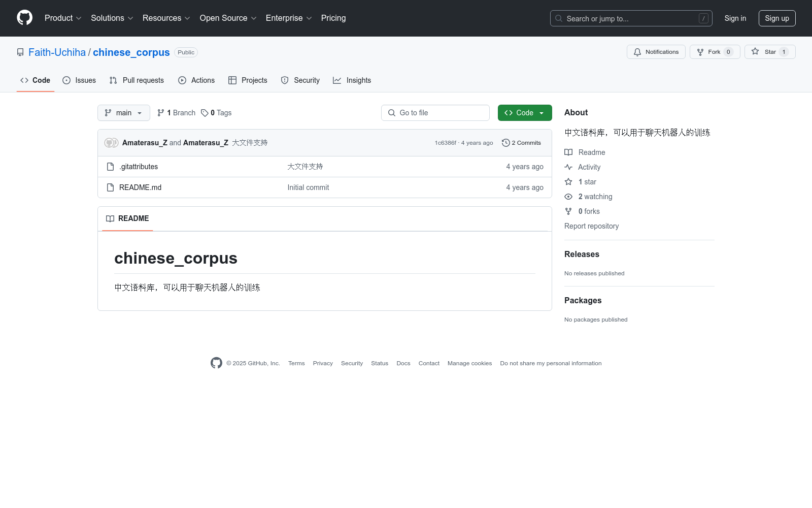Click the magnifier icon in Go to file

(392, 113)
